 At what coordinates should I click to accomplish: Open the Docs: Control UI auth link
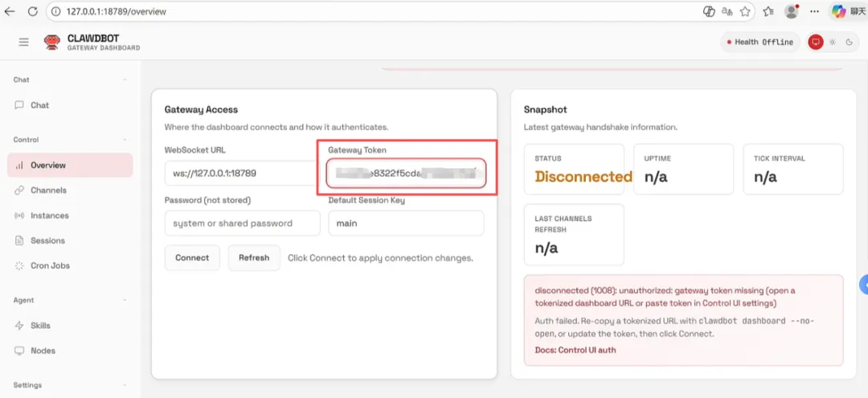click(575, 350)
